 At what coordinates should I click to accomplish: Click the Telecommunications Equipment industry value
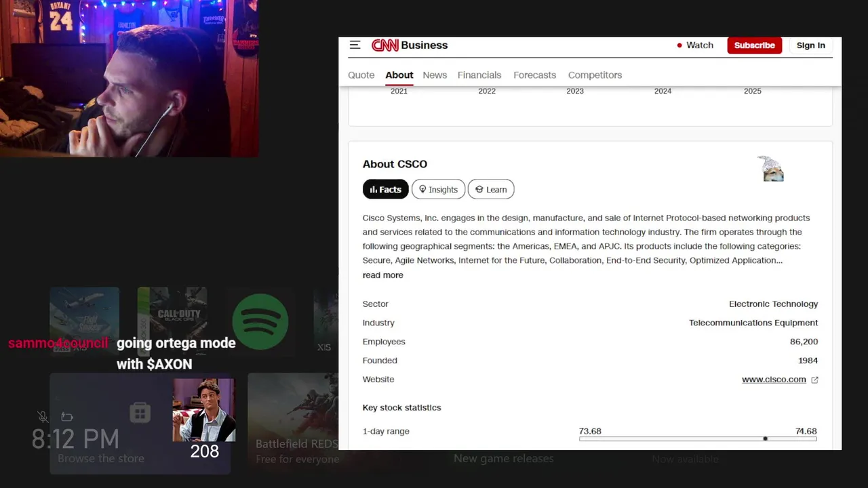pos(753,323)
